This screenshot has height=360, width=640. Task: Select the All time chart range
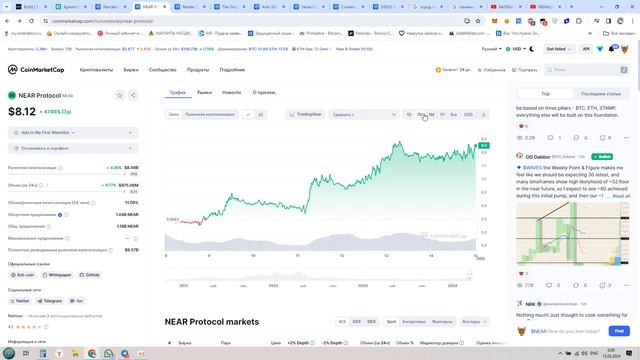[x=453, y=115]
